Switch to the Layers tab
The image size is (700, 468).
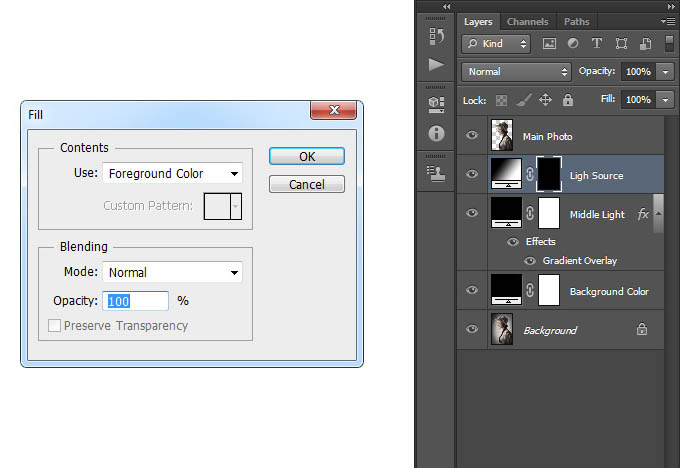(x=478, y=21)
